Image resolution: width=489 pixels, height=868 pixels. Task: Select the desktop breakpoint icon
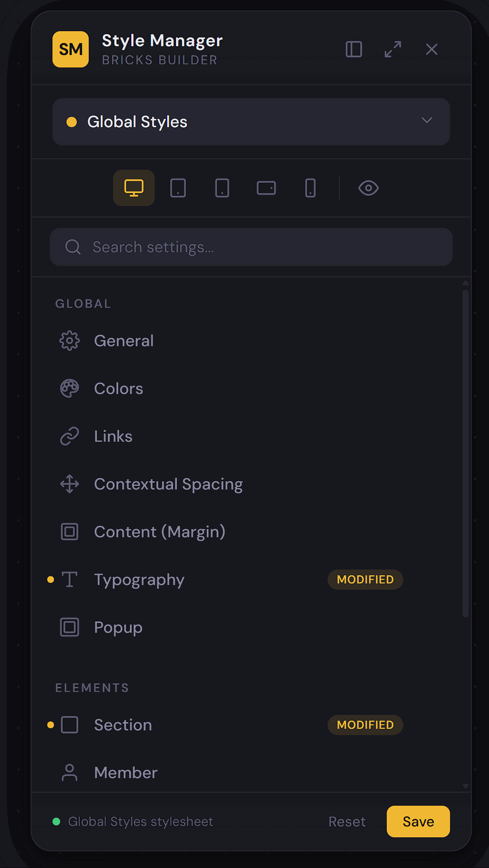point(134,188)
